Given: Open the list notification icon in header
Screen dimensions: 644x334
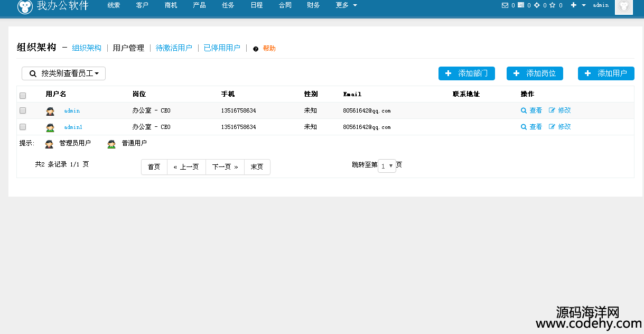Looking at the screenshot, I should 521,5.
